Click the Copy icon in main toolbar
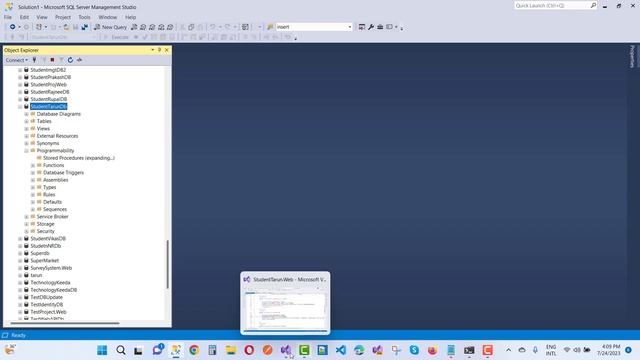This screenshot has width=640, height=360. point(191,27)
